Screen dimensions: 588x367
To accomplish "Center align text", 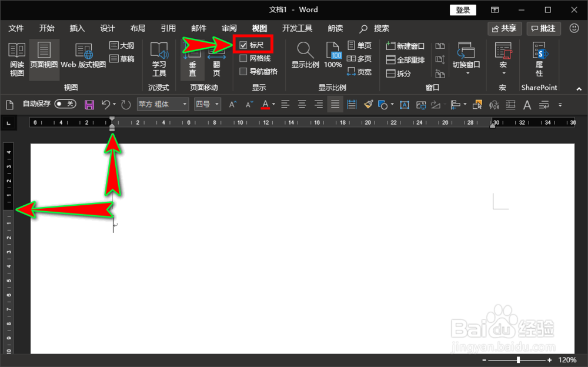I will click(x=302, y=105).
